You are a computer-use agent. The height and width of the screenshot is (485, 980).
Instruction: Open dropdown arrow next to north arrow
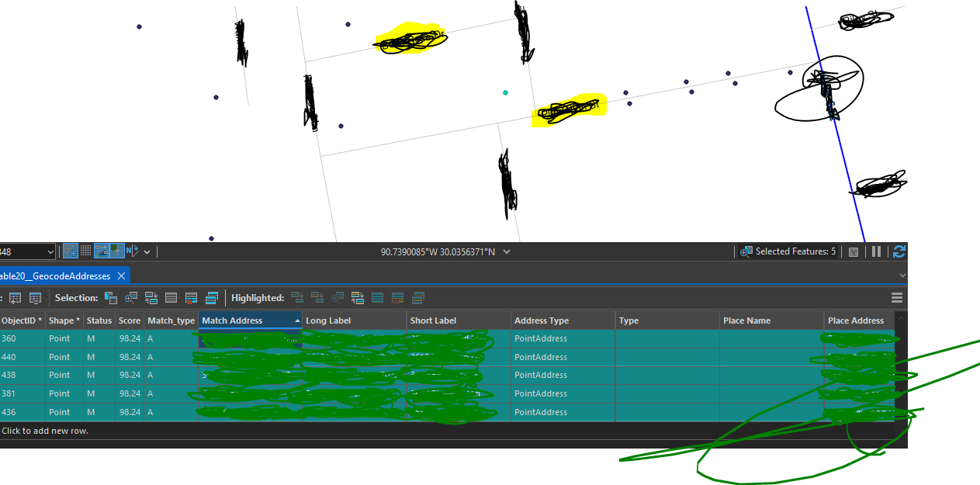147,251
